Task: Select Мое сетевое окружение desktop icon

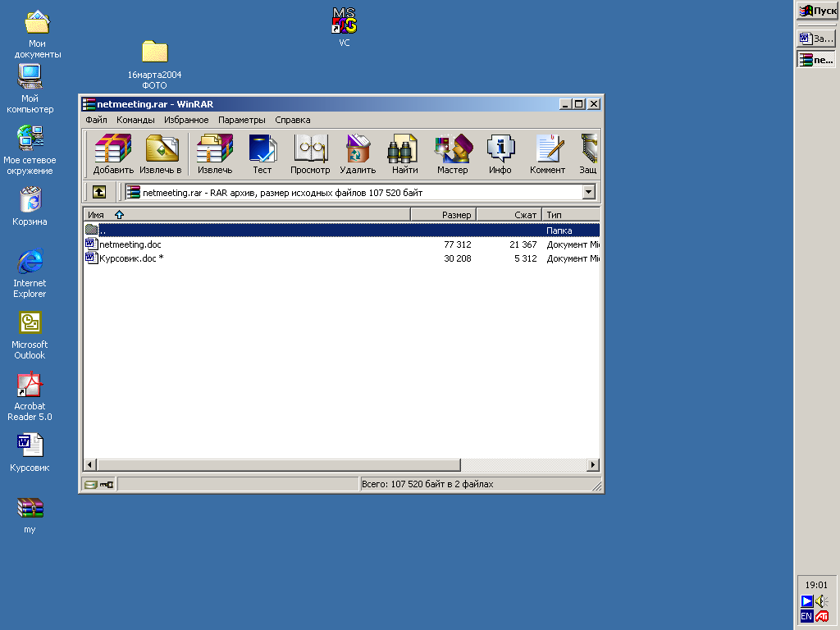Action: click(30, 151)
